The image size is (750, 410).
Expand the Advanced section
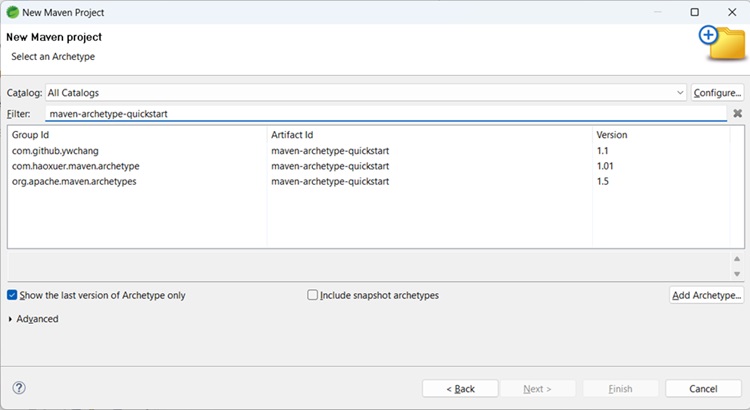(x=11, y=319)
